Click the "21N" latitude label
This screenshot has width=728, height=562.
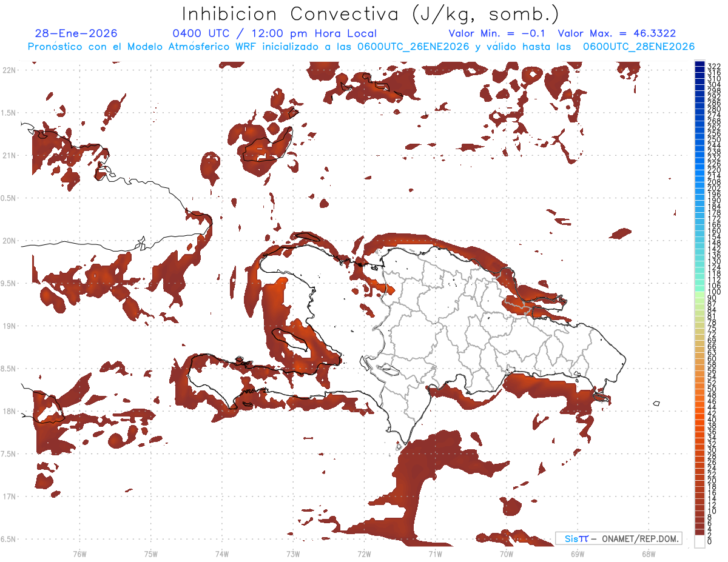click(x=9, y=155)
